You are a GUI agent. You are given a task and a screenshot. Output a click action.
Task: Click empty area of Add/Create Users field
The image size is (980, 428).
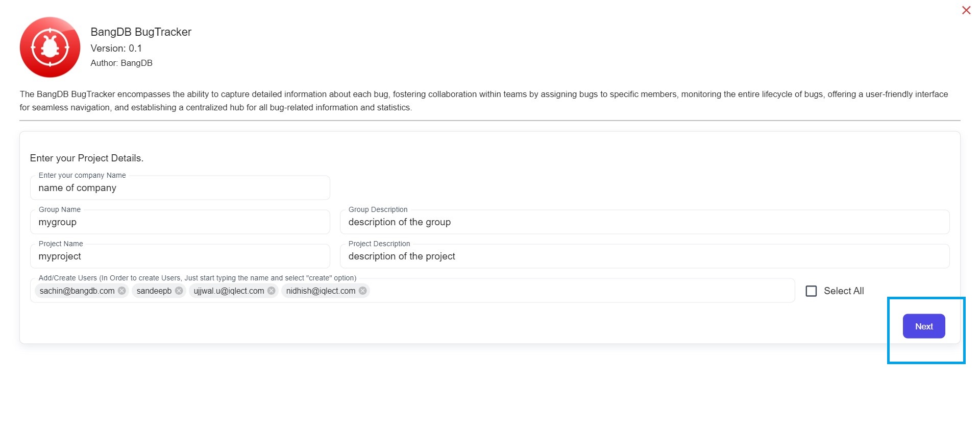tap(582, 291)
